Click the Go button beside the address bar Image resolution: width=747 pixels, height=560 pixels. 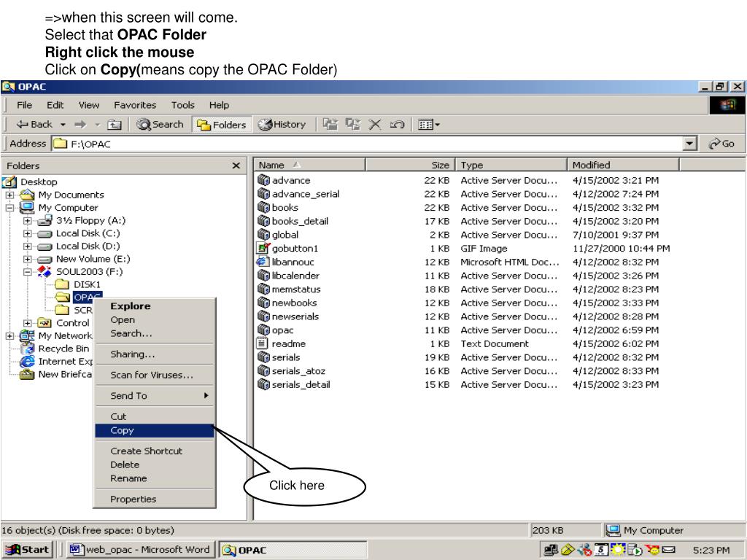click(721, 144)
